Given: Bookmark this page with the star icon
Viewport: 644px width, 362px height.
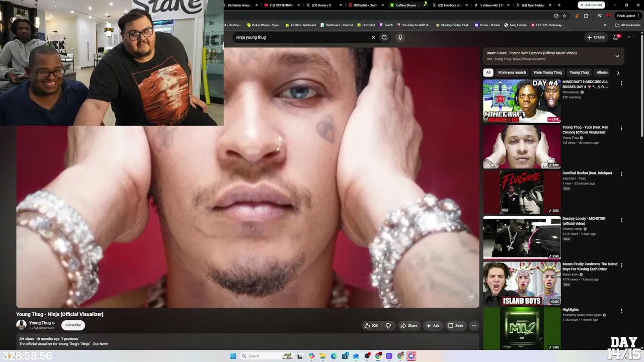Looking at the screenshot, I should (x=565, y=16).
